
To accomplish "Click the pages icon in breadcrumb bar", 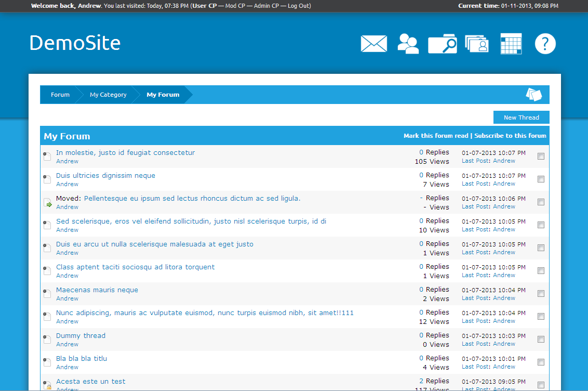I will click(533, 95).
